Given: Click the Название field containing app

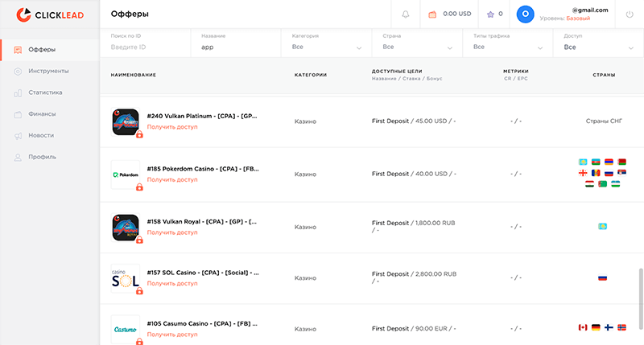Looking at the screenshot, I should click(236, 43).
